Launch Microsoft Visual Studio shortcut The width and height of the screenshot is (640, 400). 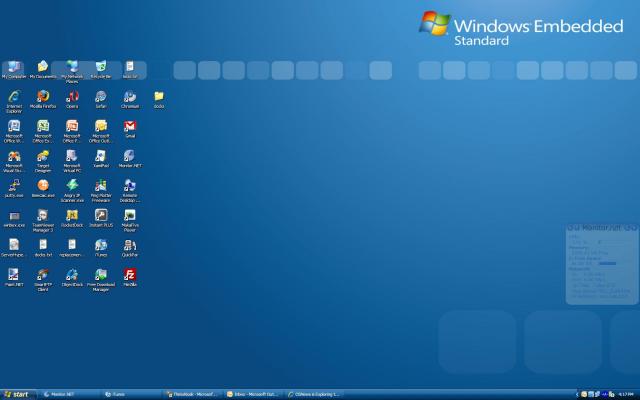[x=14, y=161]
